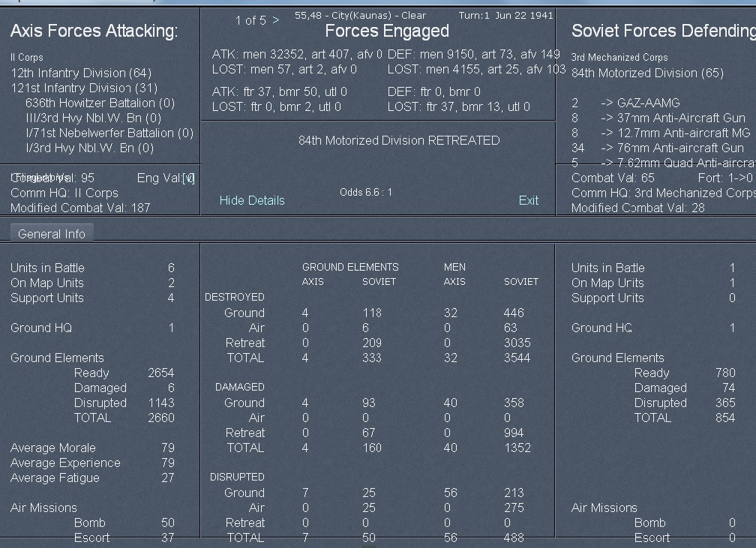Click the 3rd Mechanized Corps header
This screenshot has width=756, height=548.
point(619,58)
